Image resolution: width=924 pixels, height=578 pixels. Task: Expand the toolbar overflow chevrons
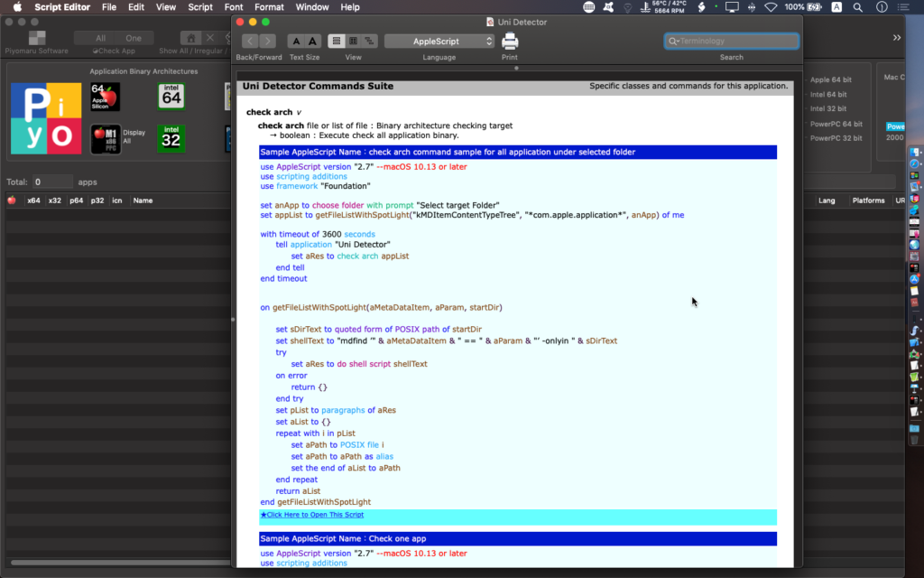[x=896, y=38]
